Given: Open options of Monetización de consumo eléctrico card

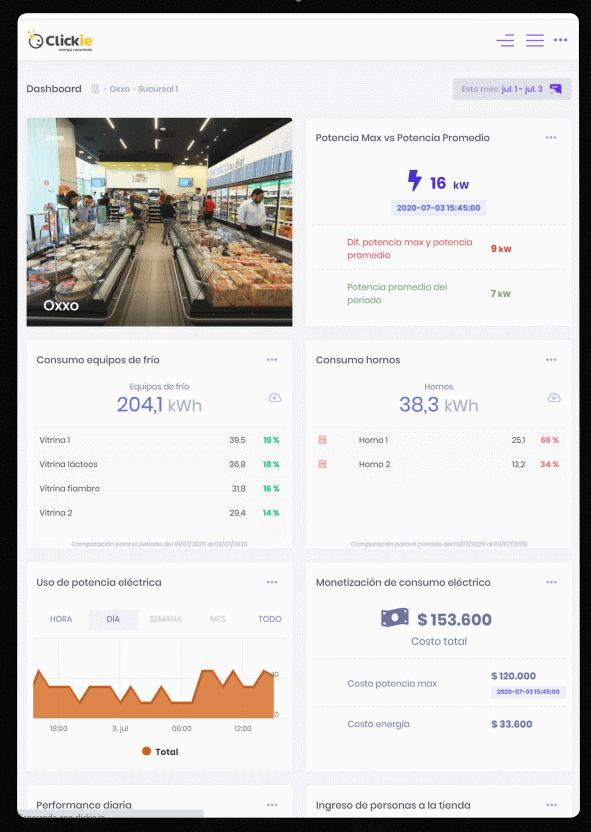Looking at the screenshot, I should click(552, 582).
